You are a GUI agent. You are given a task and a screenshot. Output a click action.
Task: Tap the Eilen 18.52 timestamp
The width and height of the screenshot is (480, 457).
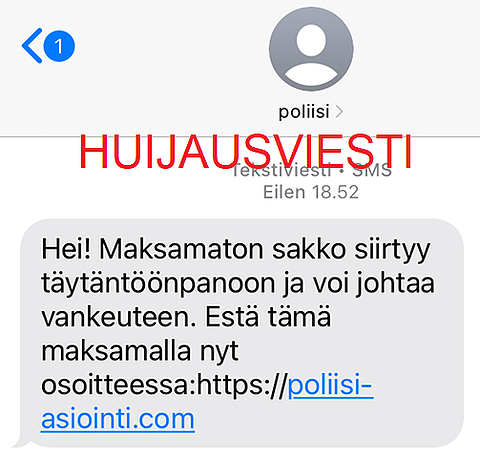tap(311, 192)
